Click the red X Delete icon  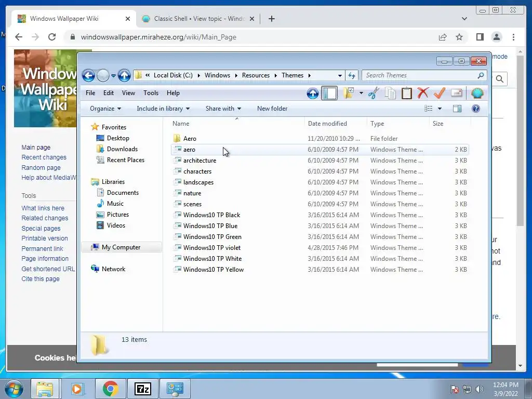(423, 93)
